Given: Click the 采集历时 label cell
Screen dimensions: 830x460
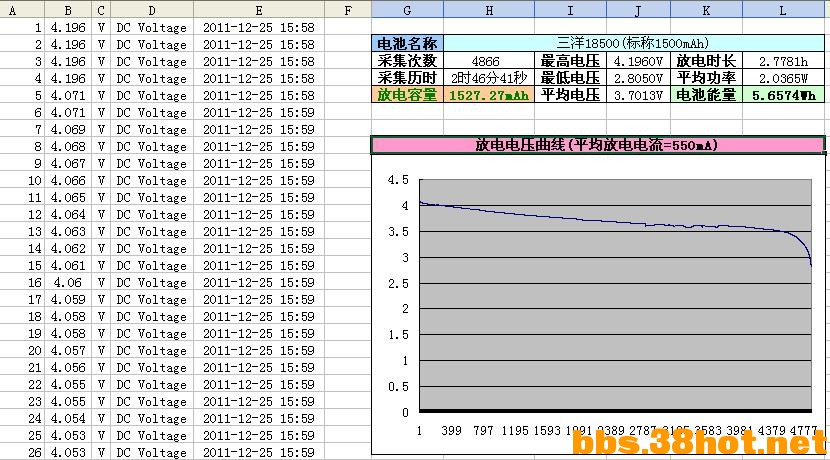Looking at the screenshot, I should (x=407, y=78).
